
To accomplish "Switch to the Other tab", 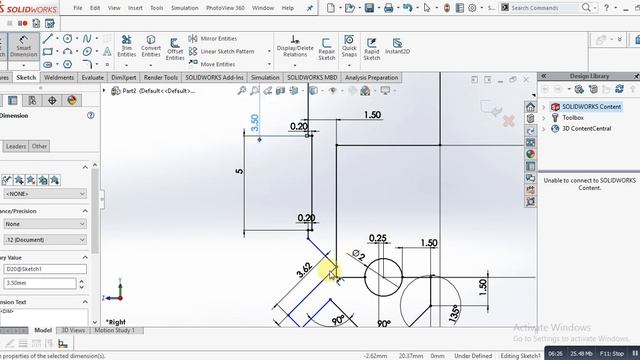I will coord(39,146).
